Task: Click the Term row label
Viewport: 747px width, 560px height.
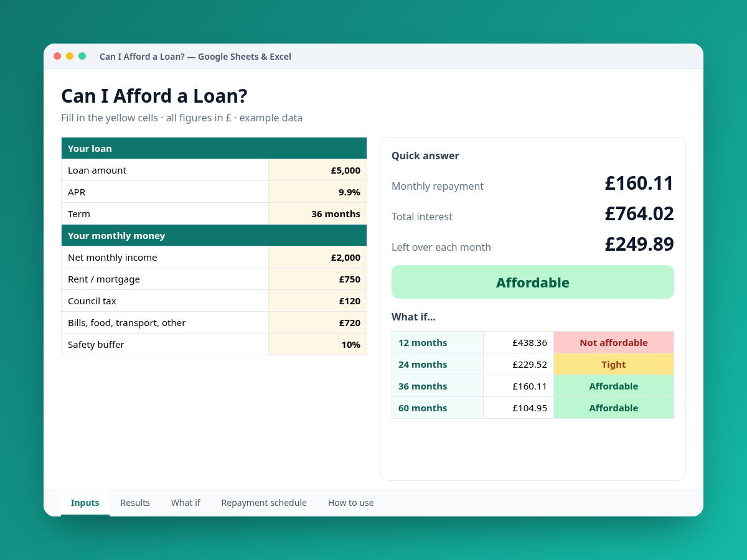Action: 79,213
